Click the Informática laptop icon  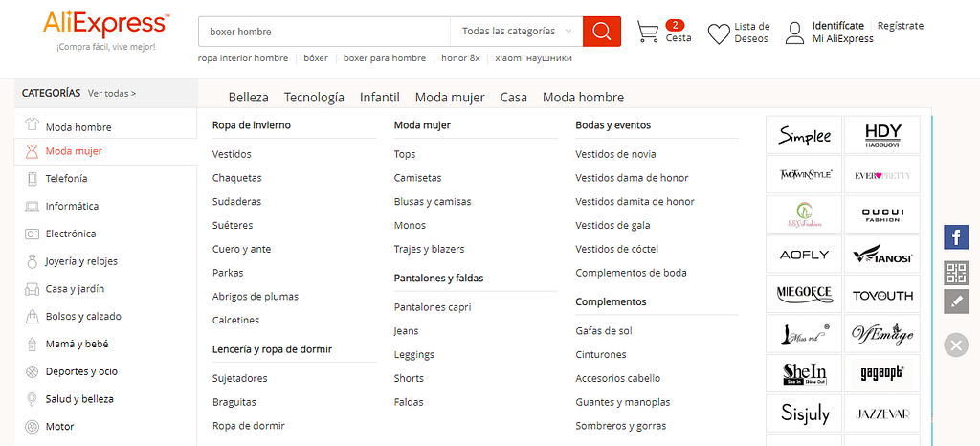[x=32, y=206]
